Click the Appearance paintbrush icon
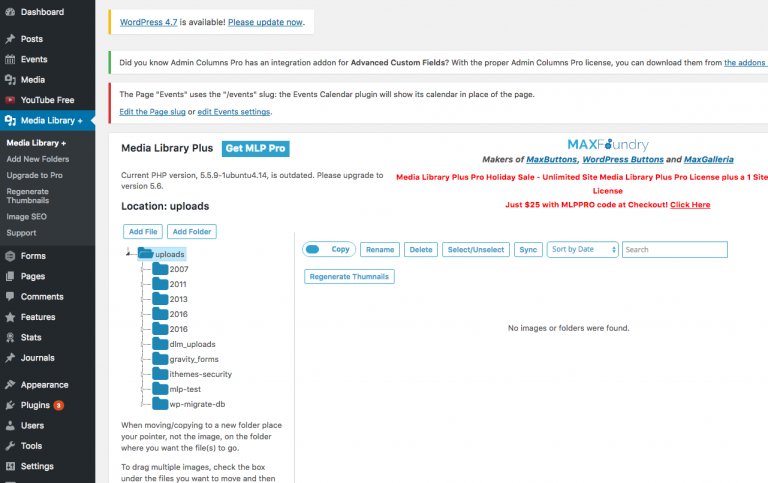 click(x=10, y=385)
